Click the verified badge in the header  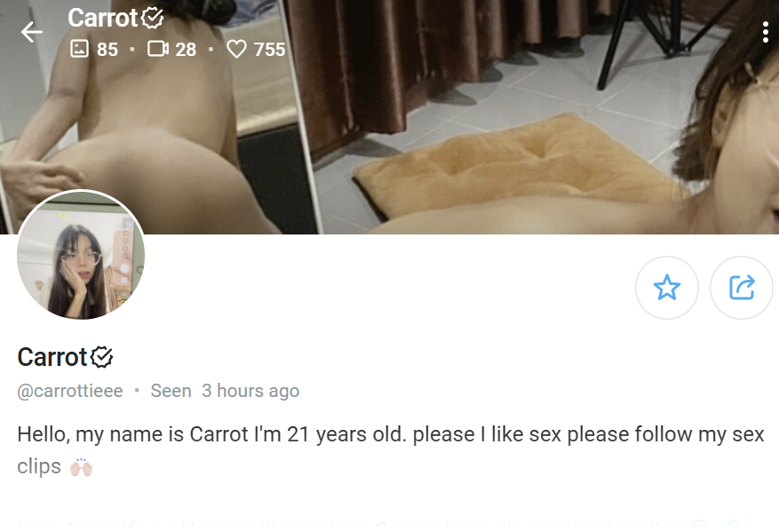tap(152, 19)
